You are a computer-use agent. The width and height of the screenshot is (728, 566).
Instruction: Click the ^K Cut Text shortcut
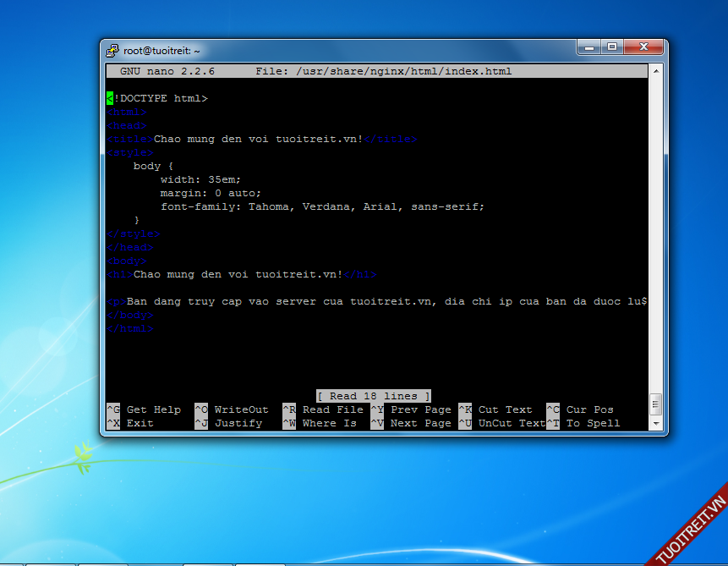click(x=495, y=409)
